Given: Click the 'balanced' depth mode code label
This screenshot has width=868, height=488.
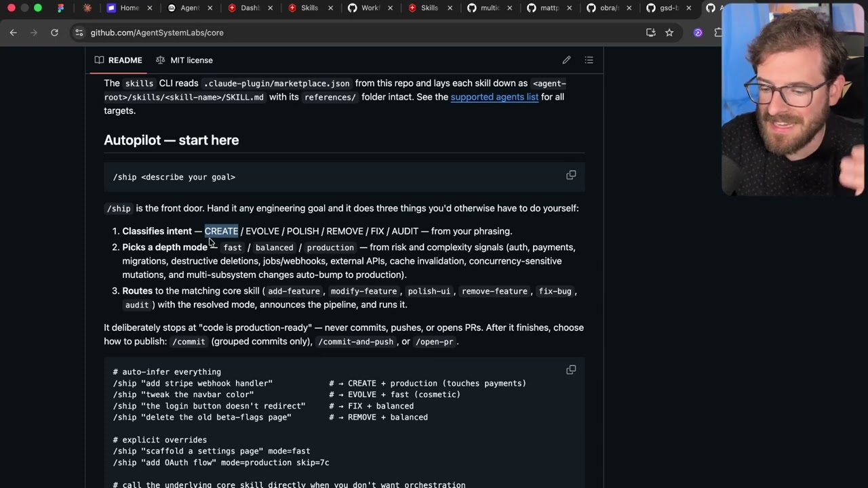Looking at the screenshot, I should [275, 247].
